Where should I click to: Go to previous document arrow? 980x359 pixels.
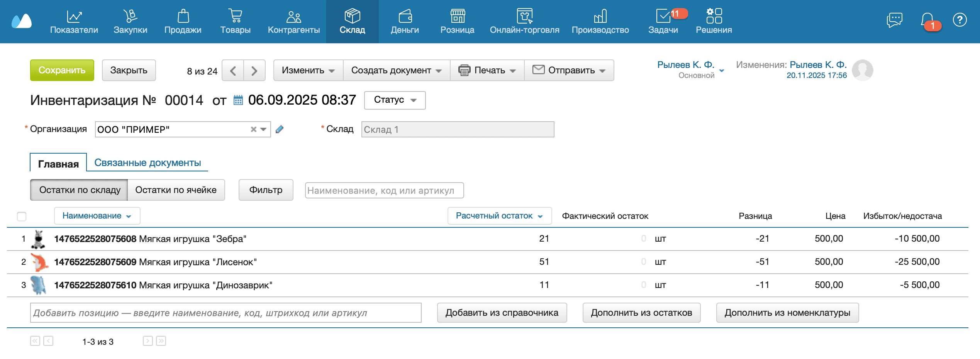[x=233, y=71]
